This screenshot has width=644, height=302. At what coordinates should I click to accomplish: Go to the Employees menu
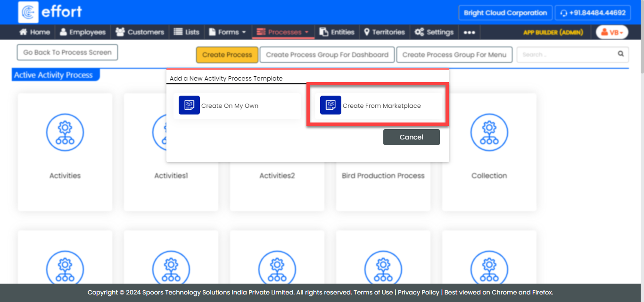point(83,33)
